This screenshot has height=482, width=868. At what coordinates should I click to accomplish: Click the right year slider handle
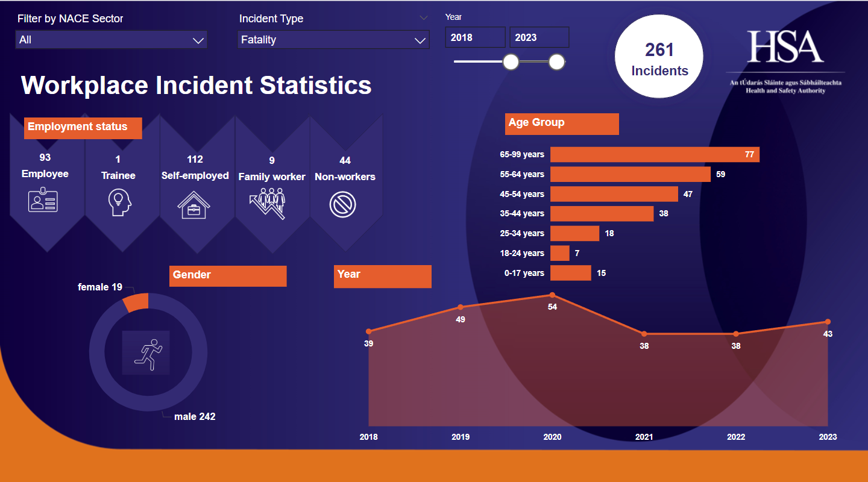(x=556, y=61)
